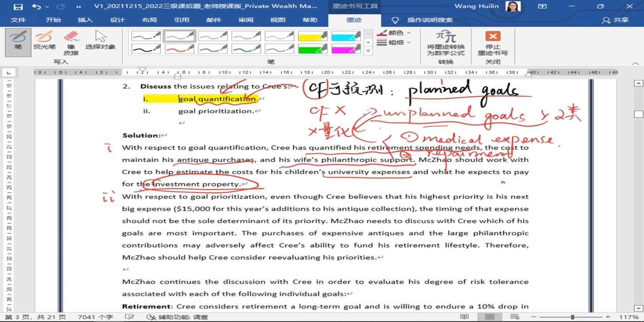Open the 粗细 ink thickness dropdown

[394, 43]
